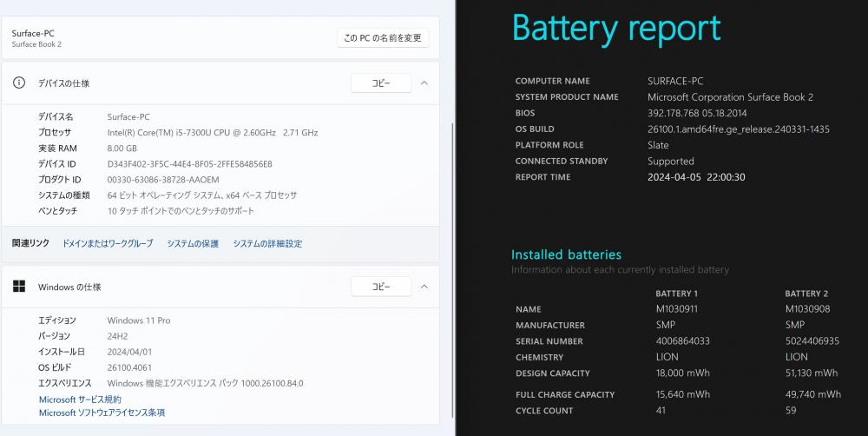The height and width of the screenshot is (436, 868).
Task: Select report time 2024-04-05 22:00:30
Action: [696, 177]
